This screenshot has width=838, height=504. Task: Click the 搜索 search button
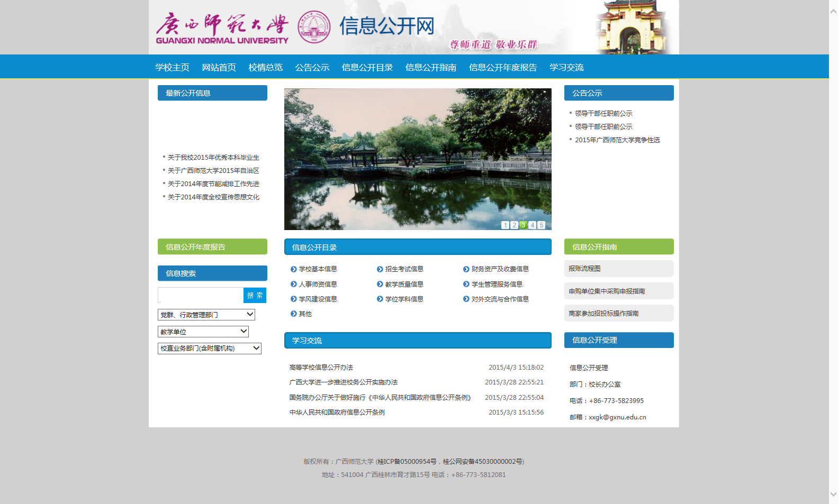point(255,295)
